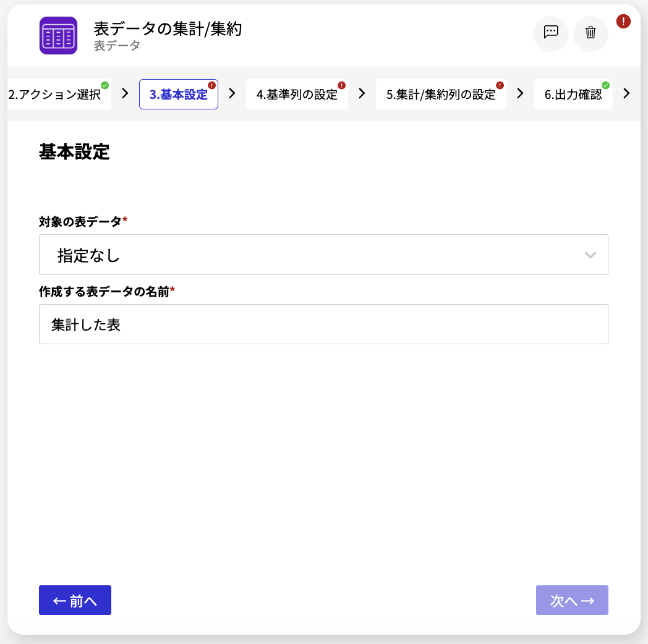
Task: Click the 対象の表データ field label
Action: [x=83, y=221]
